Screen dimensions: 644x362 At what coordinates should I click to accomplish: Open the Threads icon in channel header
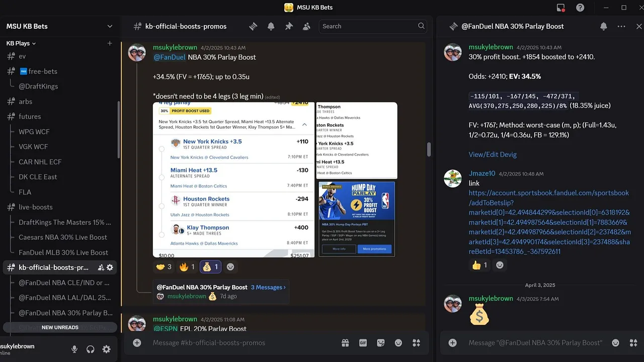point(254,26)
